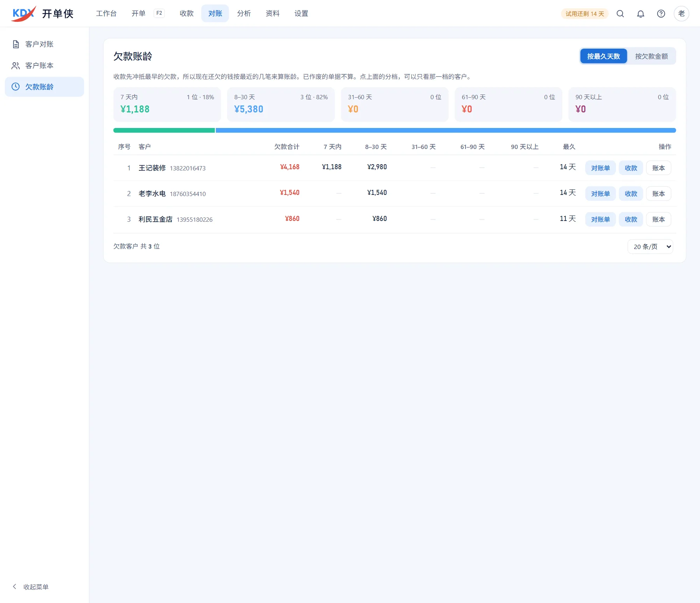Click the document icon beside 客户对账
Image resolution: width=700 pixels, height=603 pixels.
point(16,44)
